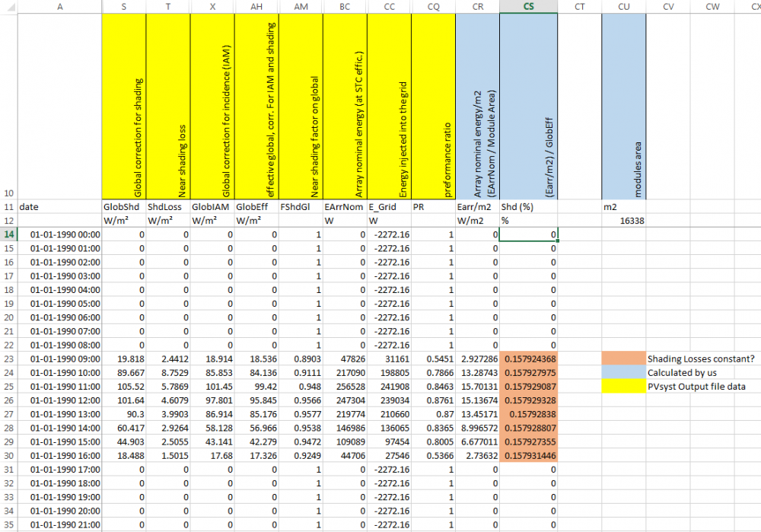
Task: Click the Shd (%) label cell
Action: [x=528, y=206]
